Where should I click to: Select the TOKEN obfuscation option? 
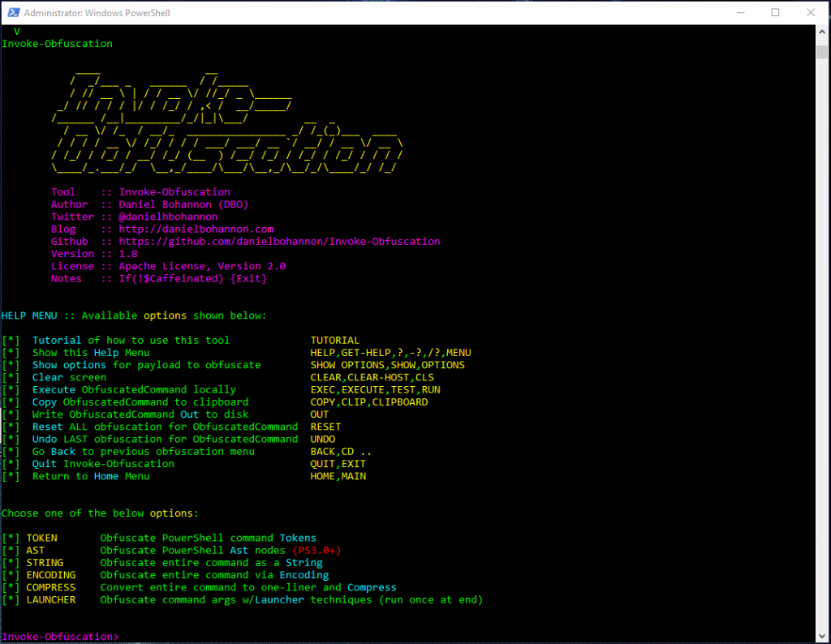point(41,537)
